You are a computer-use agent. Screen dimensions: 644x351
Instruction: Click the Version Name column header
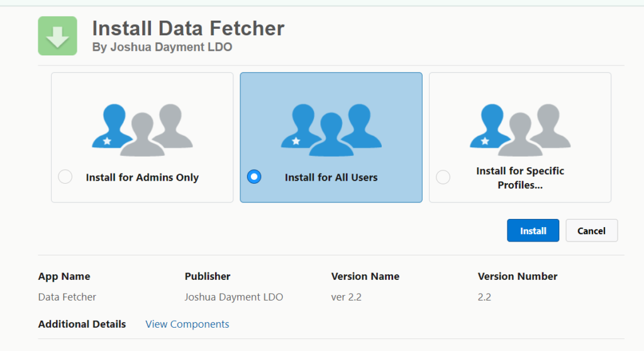pyautogui.click(x=365, y=276)
